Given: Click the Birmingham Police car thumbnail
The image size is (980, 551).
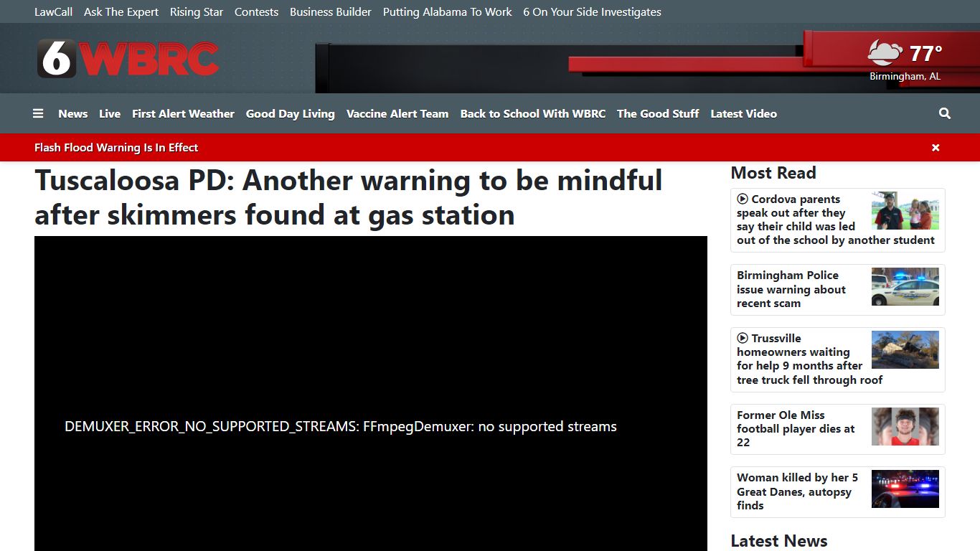Looking at the screenshot, I should (905, 287).
